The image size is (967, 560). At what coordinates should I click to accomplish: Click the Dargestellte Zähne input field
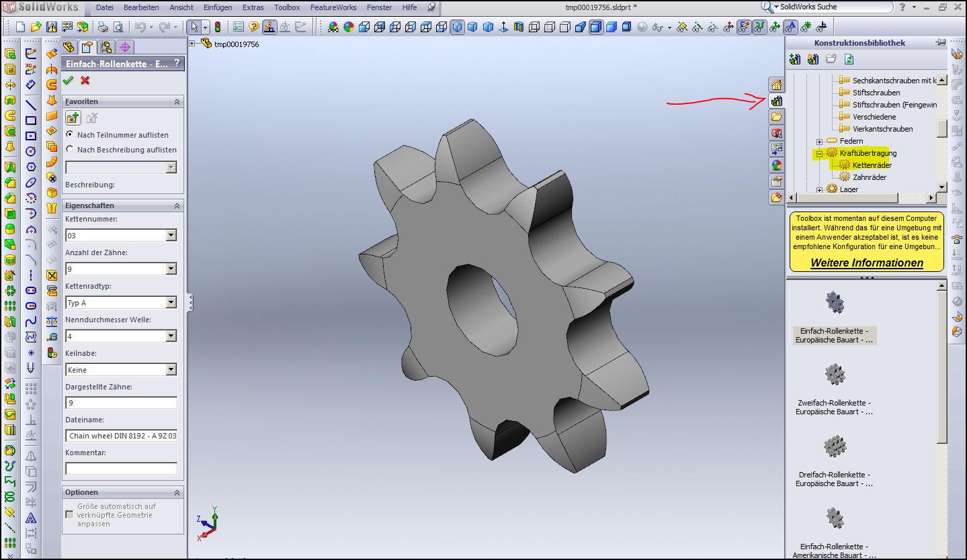point(122,403)
